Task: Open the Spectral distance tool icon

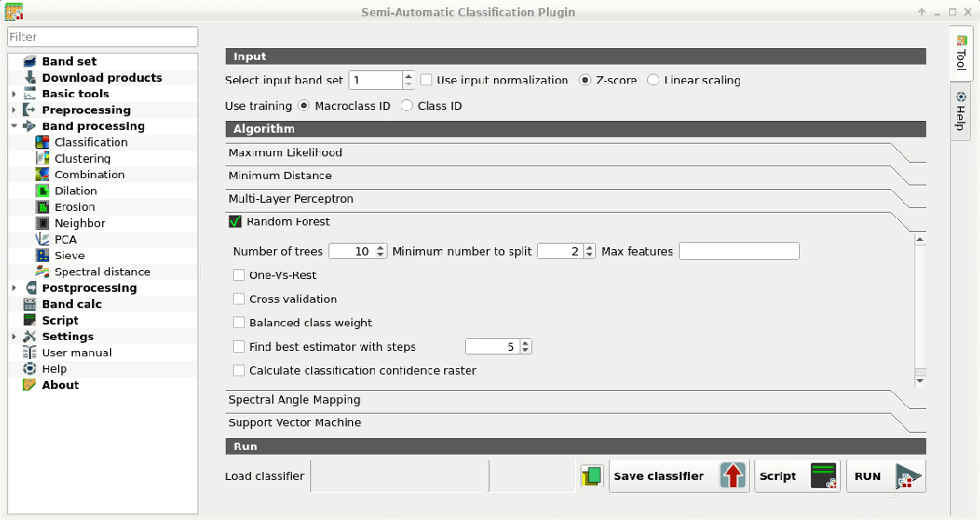Action: (x=42, y=272)
